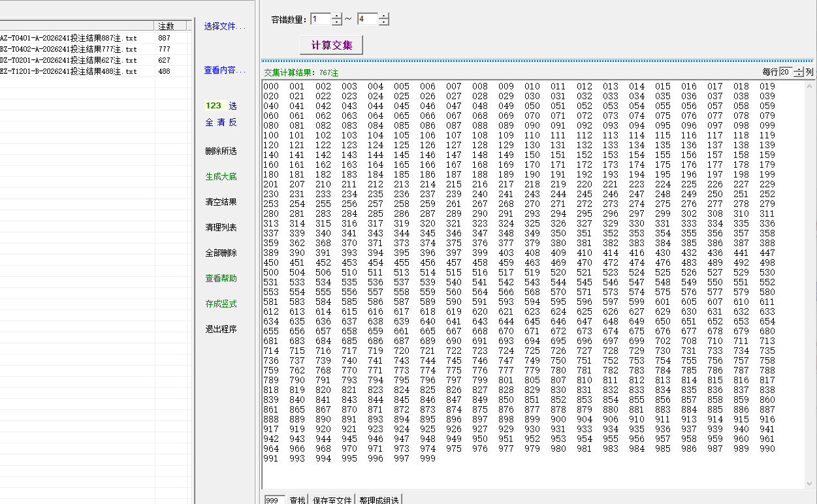Click the 每行 columns field showing 20
This screenshot has height=504, width=817.
[x=786, y=72]
